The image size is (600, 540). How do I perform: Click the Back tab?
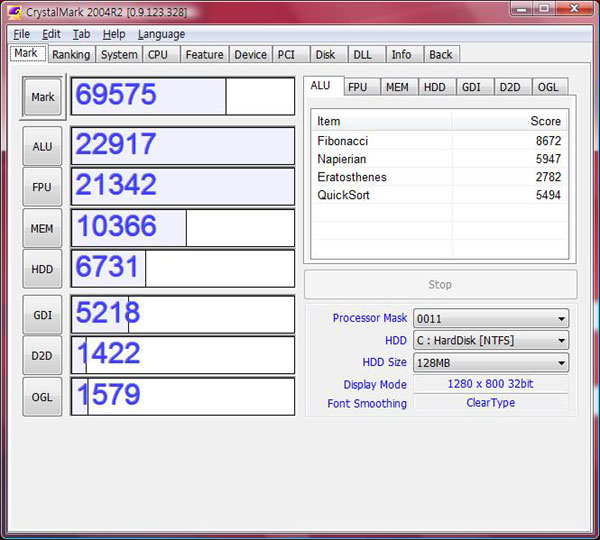click(441, 54)
